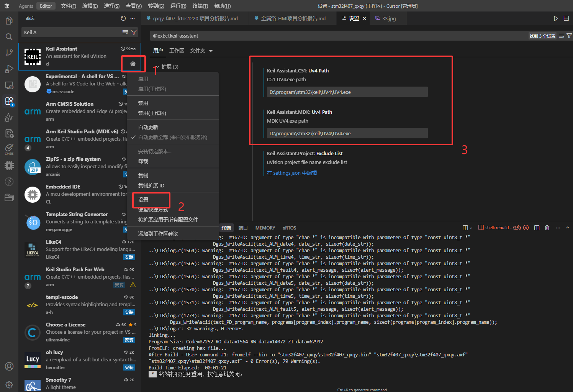Close the shell: rebuild task terminal
Viewport: 573px width, 392px height.
click(x=526, y=228)
